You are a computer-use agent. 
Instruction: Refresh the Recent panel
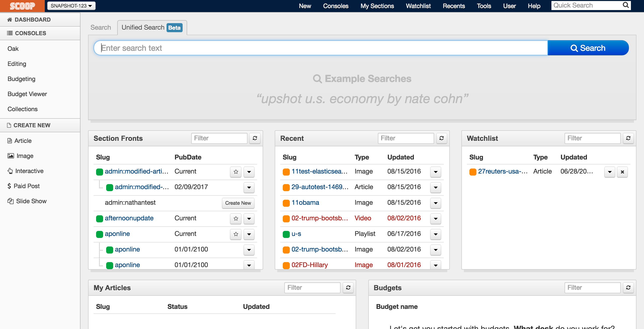pyautogui.click(x=441, y=138)
